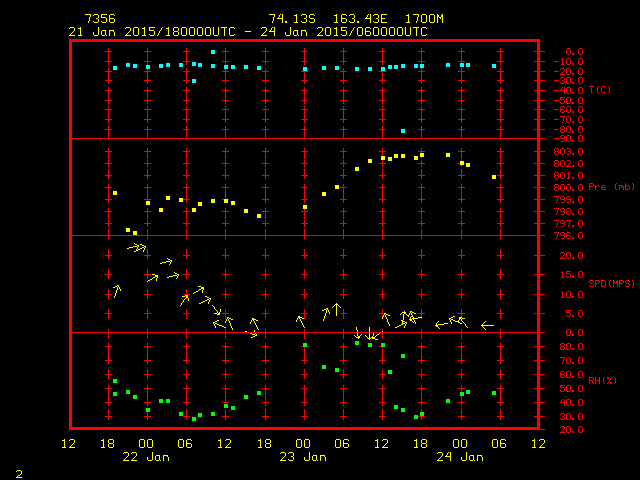Select the highest cyan temperature point

[x=213, y=52]
